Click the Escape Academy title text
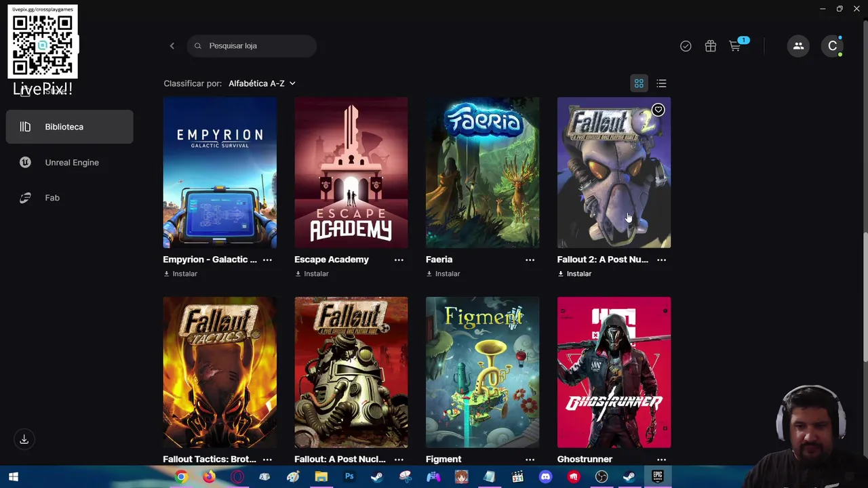Screen dimensions: 868x488 pyautogui.click(x=332, y=260)
